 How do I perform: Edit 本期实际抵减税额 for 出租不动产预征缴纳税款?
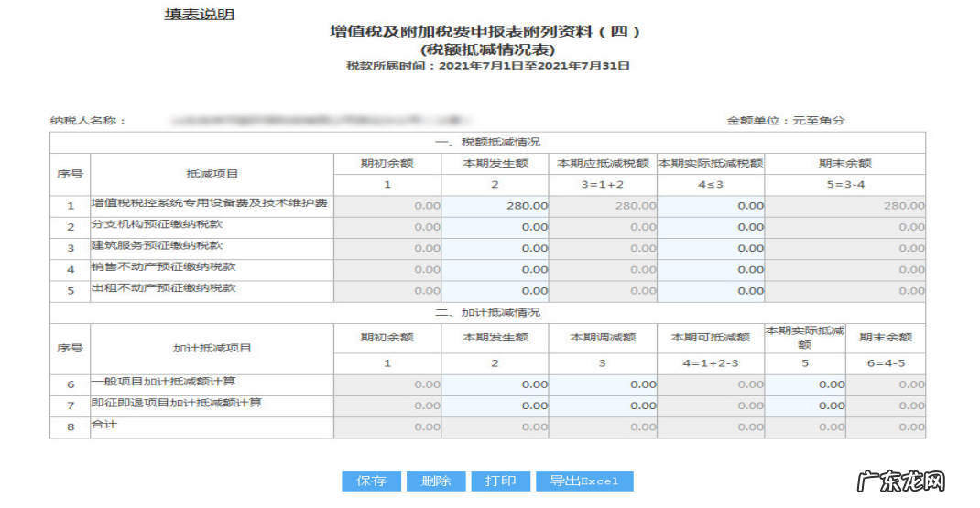(x=711, y=291)
